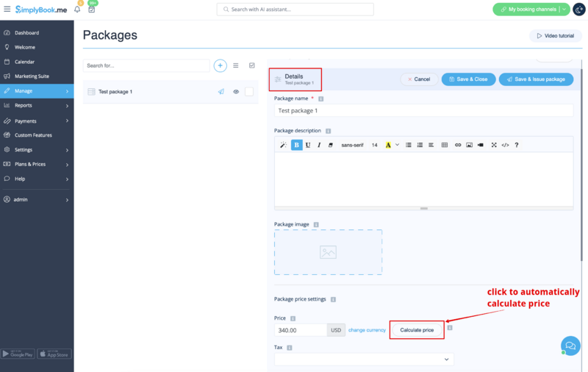Screen dimensions: 588x372
Task: Toggle editor fullscreen mode
Action: tap(494, 145)
